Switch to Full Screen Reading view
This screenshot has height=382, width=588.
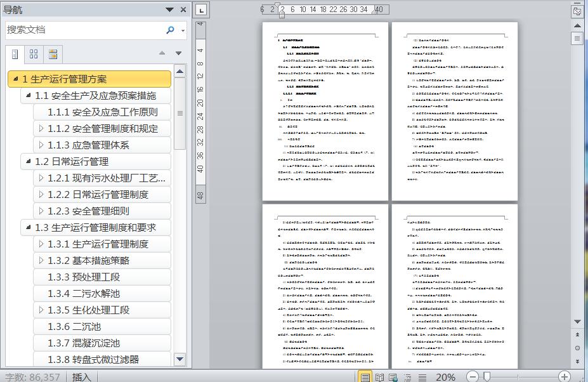click(x=379, y=377)
